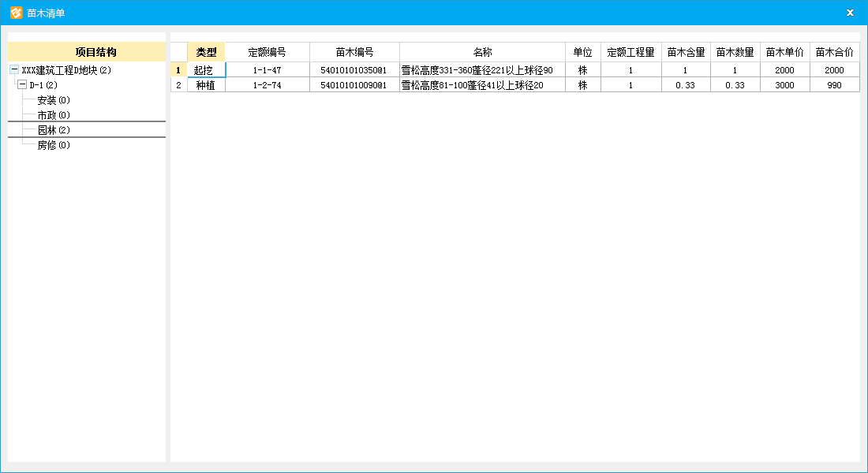Click the 苗木单价 column header
Screen dimensions: 868x473
pyautogui.click(x=784, y=52)
